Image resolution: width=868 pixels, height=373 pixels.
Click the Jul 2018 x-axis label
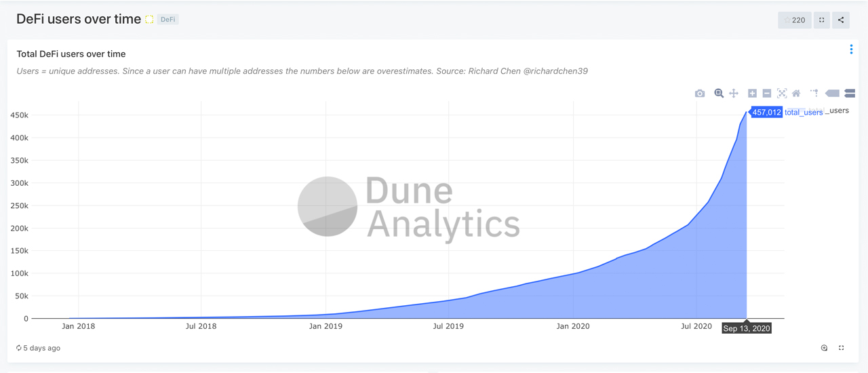201,326
